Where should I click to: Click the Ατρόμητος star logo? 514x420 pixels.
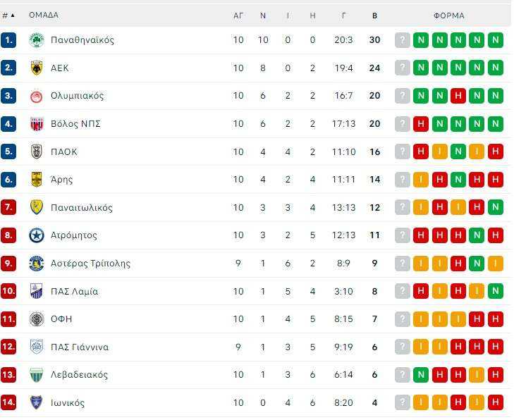pos(37,235)
